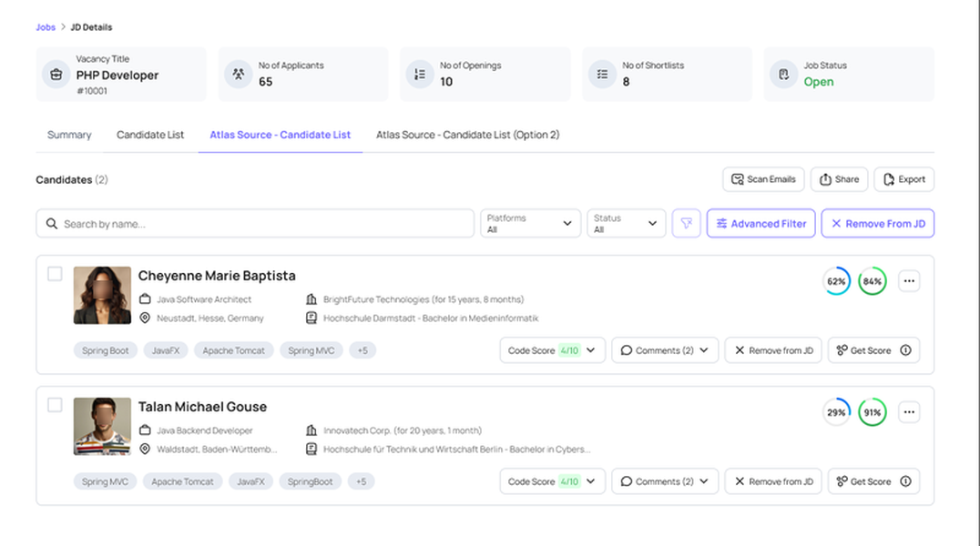980x546 pixels.
Task: Click Talan's Apache Tomcat skill tag
Action: 182,481
